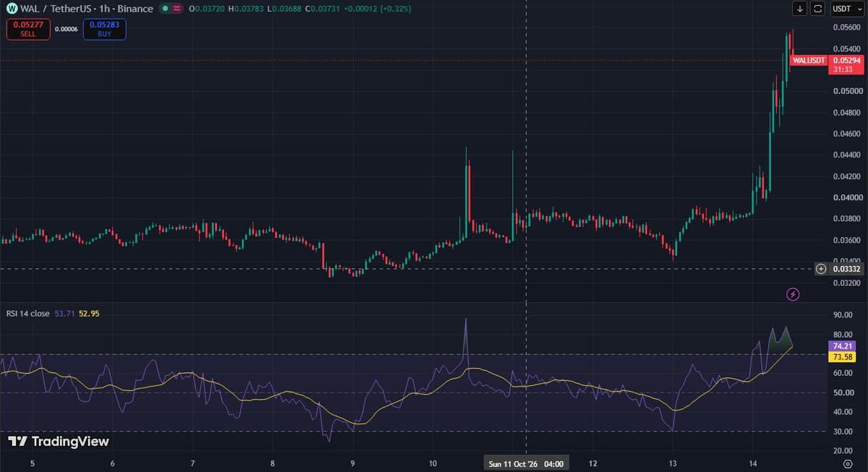The height and width of the screenshot is (472, 868).
Task: Click the 0.05600 price axis label
Action: click(847, 27)
